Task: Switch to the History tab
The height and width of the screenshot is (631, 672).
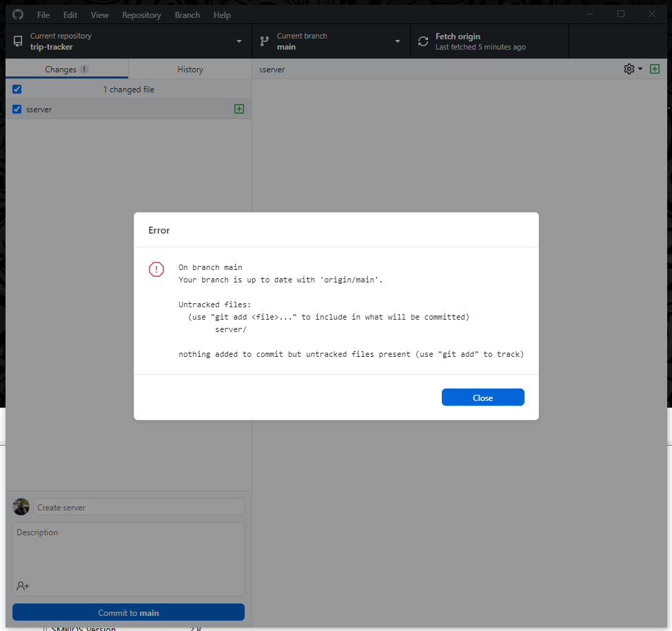Action: point(190,69)
